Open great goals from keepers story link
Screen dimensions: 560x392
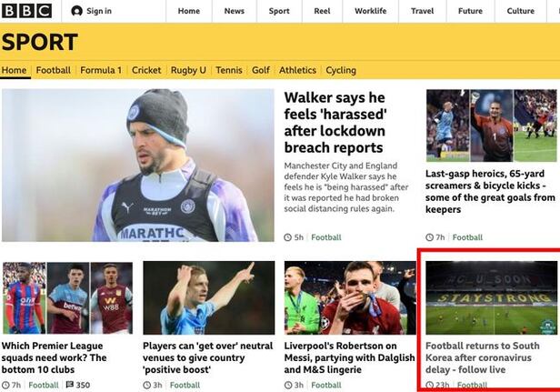(490, 191)
